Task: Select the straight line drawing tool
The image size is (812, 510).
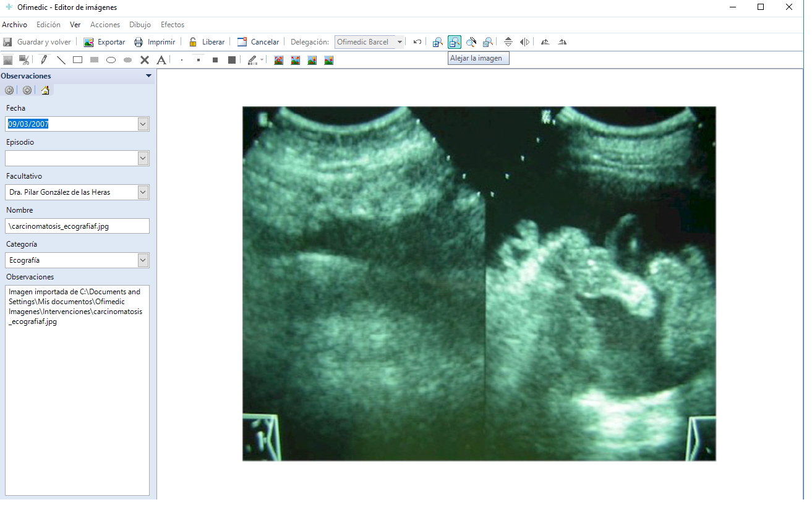Action: [61, 60]
